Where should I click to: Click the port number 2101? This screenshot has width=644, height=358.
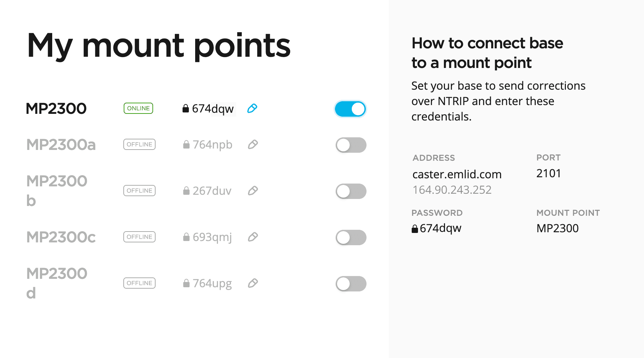[549, 173]
